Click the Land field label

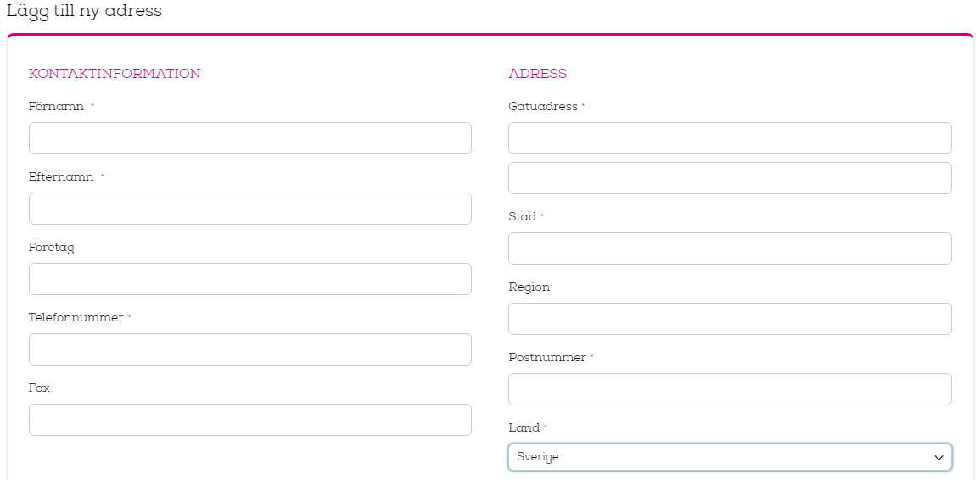tap(524, 428)
